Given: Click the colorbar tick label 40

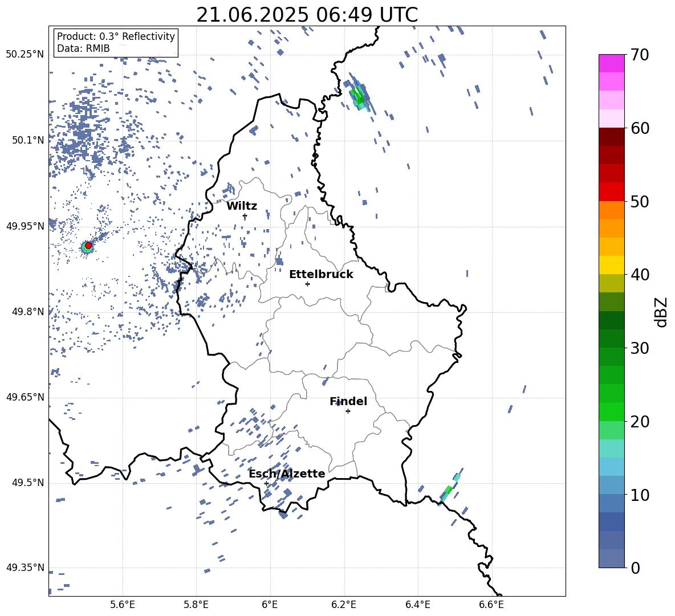Looking at the screenshot, I should tap(639, 275).
